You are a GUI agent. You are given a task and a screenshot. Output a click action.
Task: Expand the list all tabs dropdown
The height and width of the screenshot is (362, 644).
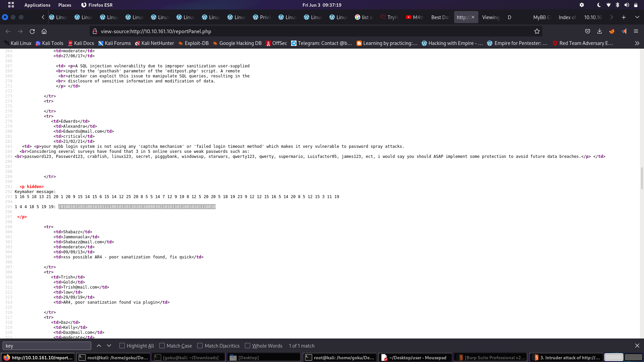pos(637,17)
